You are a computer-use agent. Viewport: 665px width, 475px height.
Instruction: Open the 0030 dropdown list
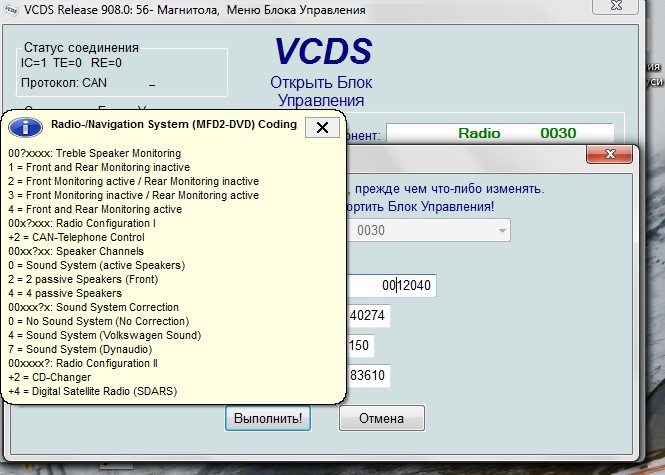click(502, 230)
